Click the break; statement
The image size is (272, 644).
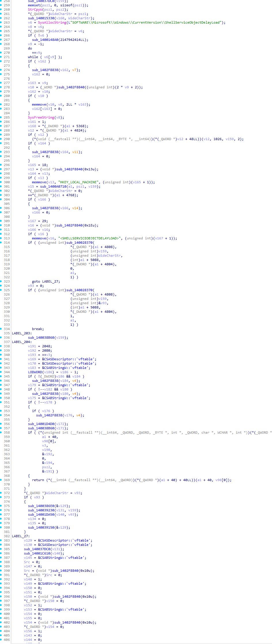[38, 329]
